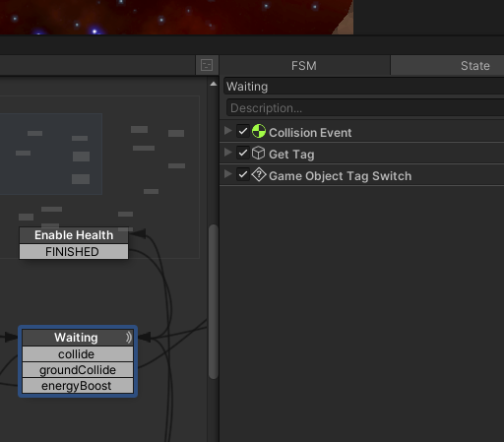Screen dimensions: 504x442
Task: Select the FINISHED transition on Enable Health
Action: 74,252
